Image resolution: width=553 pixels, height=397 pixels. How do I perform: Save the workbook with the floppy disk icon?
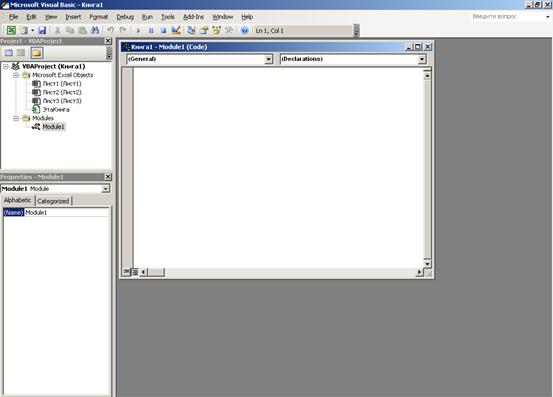click(x=42, y=30)
